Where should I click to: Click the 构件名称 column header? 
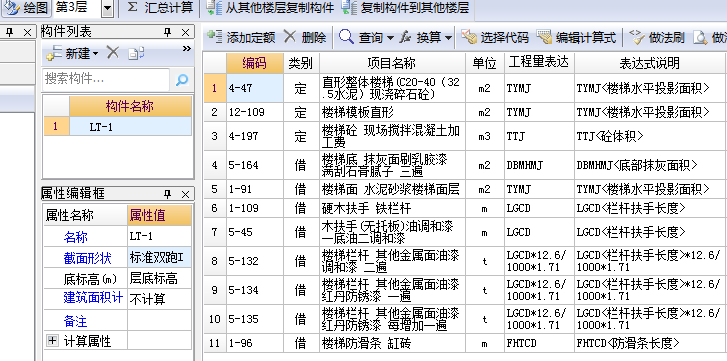130,107
